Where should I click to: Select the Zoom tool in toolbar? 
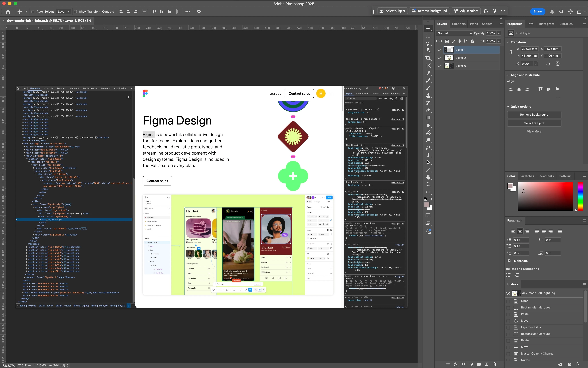point(428,185)
